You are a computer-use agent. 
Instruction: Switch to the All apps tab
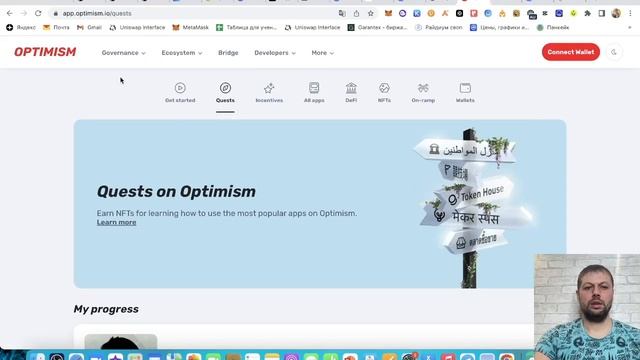pos(314,93)
